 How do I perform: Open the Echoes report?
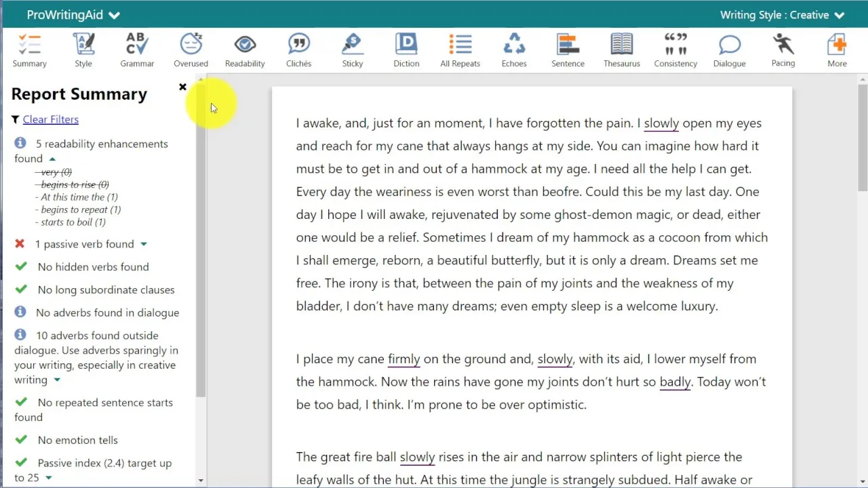click(514, 50)
